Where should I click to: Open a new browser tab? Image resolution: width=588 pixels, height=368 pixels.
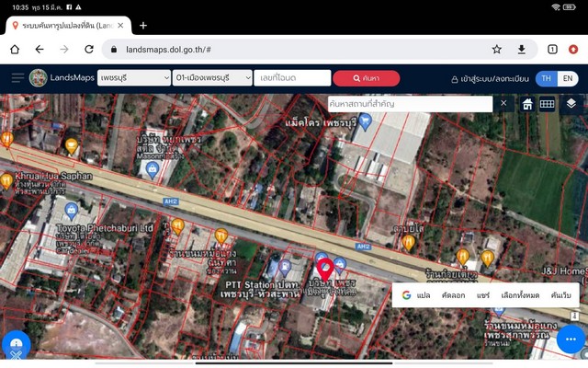point(143,26)
